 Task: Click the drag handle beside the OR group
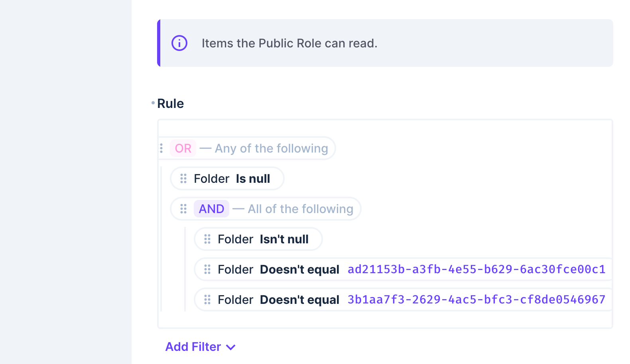161,148
